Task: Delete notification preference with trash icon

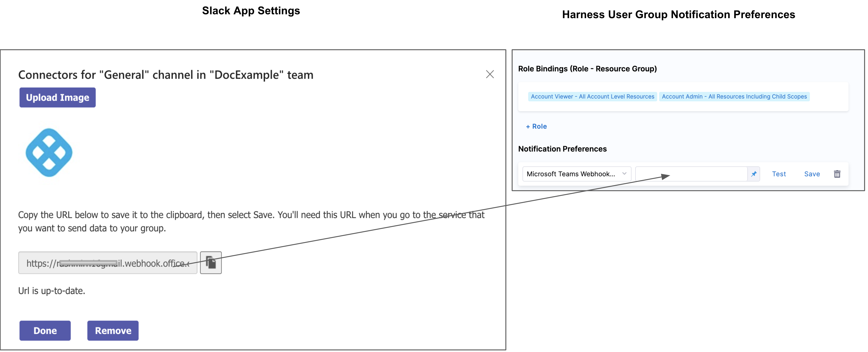Action: (837, 174)
